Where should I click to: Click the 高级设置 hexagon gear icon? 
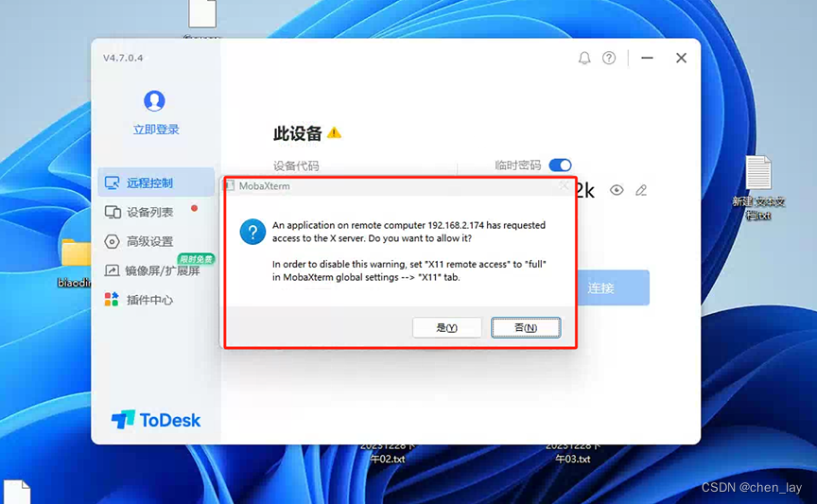(x=112, y=241)
